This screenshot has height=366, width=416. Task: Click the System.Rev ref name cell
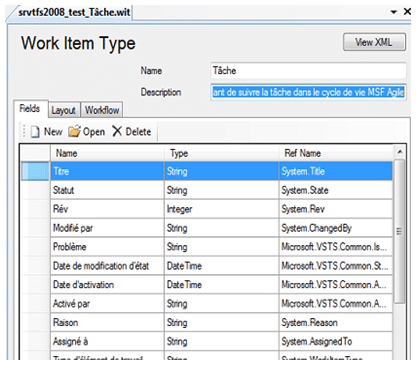point(336,209)
